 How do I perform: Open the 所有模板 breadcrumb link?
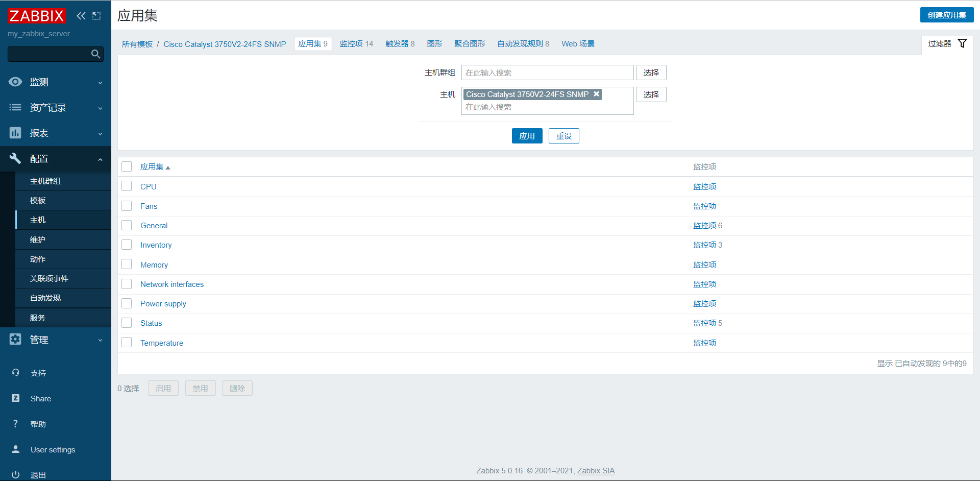tap(137, 44)
